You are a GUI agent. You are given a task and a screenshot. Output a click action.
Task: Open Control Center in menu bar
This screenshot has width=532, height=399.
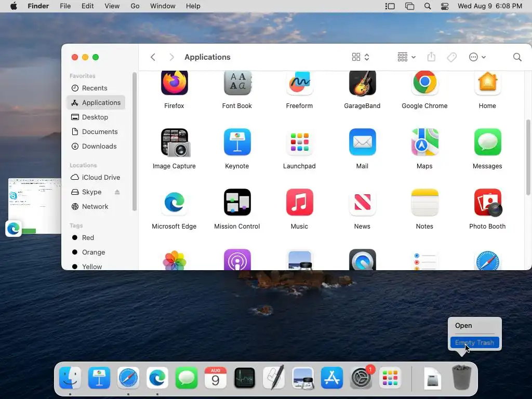pos(445,6)
